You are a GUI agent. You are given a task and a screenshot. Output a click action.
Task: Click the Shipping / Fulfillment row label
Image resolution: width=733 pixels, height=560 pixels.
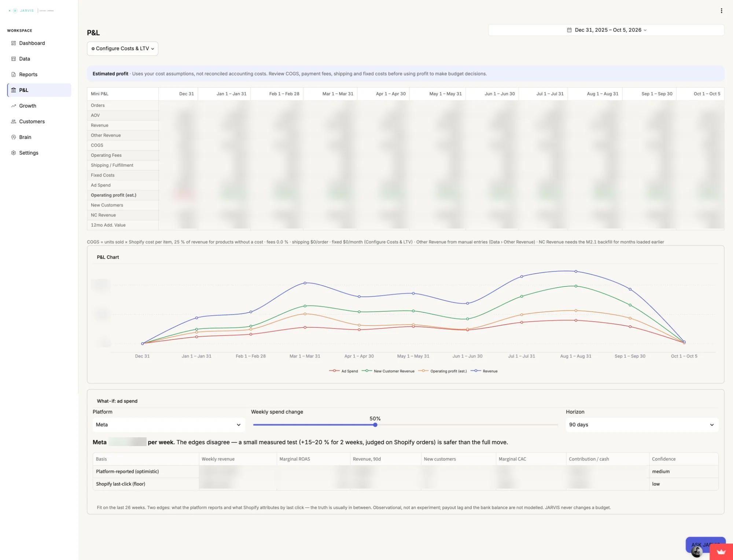tap(112, 166)
